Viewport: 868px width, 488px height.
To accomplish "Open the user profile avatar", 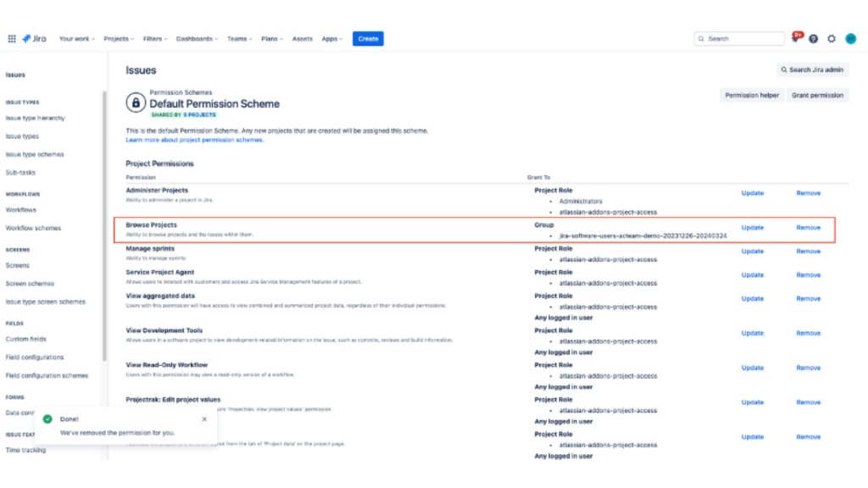I will (x=851, y=39).
